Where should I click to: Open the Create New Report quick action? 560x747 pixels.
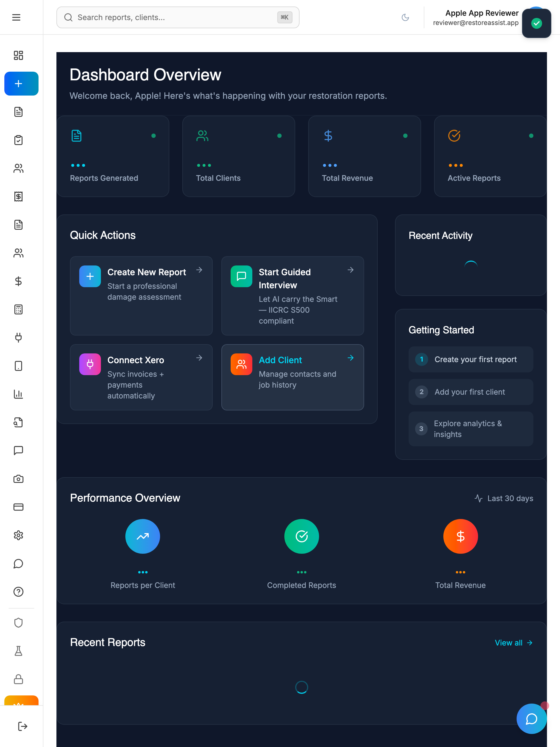141,296
